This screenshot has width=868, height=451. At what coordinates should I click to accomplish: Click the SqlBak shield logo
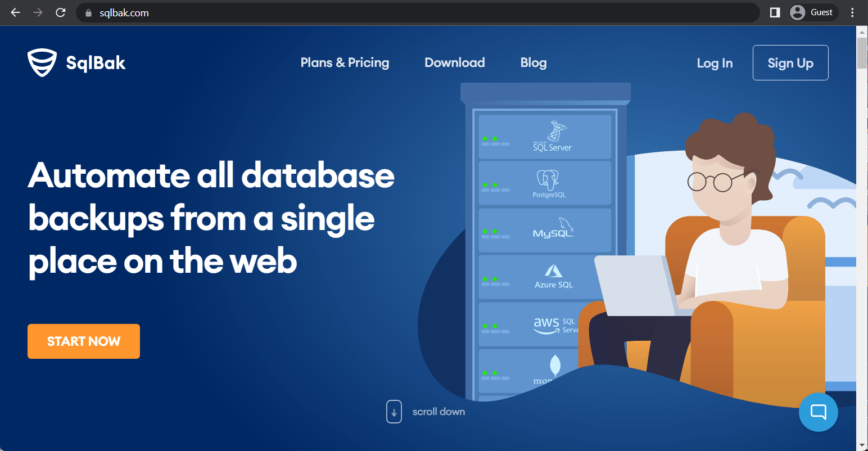pyautogui.click(x=42, y=62)
